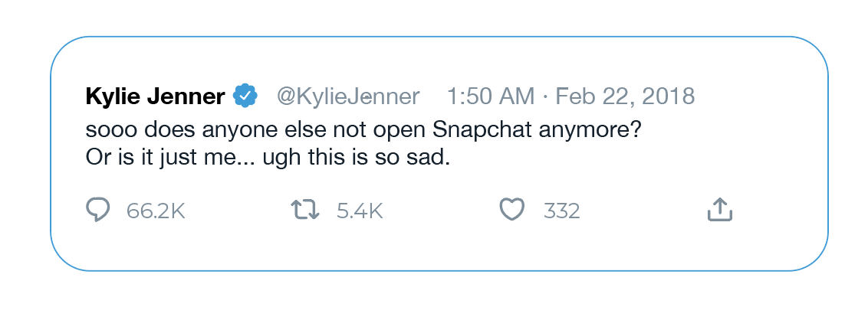The image size is (868, 317).
Task: Click the dot separator between time and date
Action: 544,97
